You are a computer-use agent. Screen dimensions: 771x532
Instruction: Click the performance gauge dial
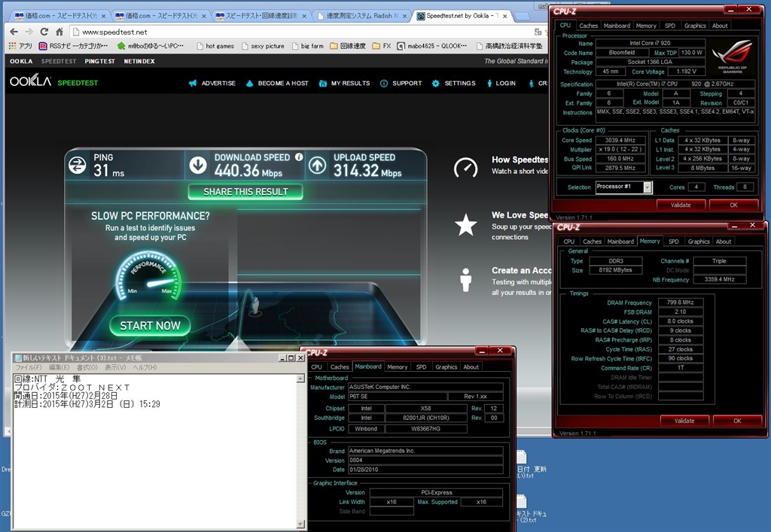(x=149, y=276)
